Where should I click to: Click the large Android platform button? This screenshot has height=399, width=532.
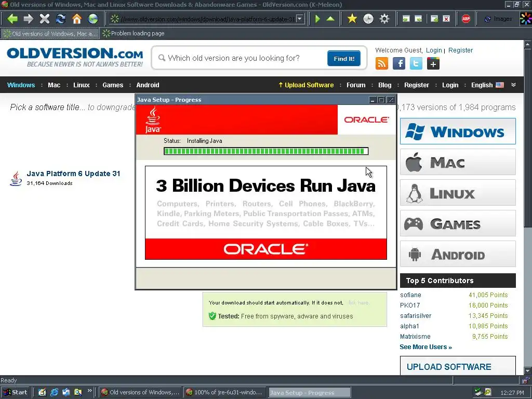458,254
